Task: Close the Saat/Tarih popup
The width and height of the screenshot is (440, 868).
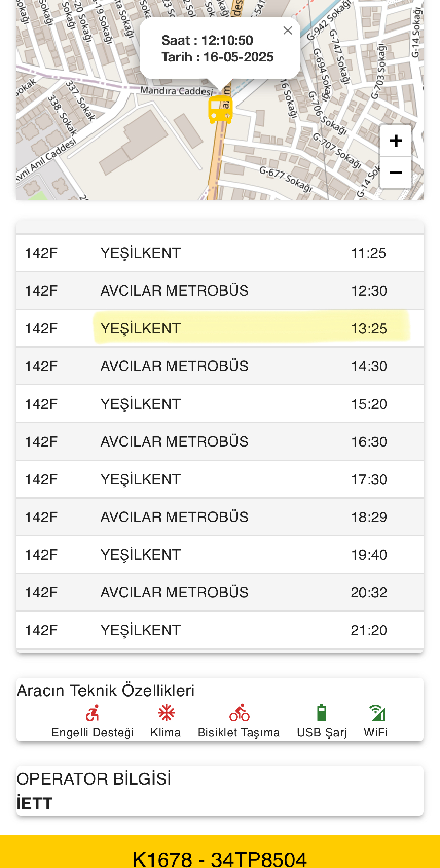Action: pyautogui.click(x=288, y=31)
